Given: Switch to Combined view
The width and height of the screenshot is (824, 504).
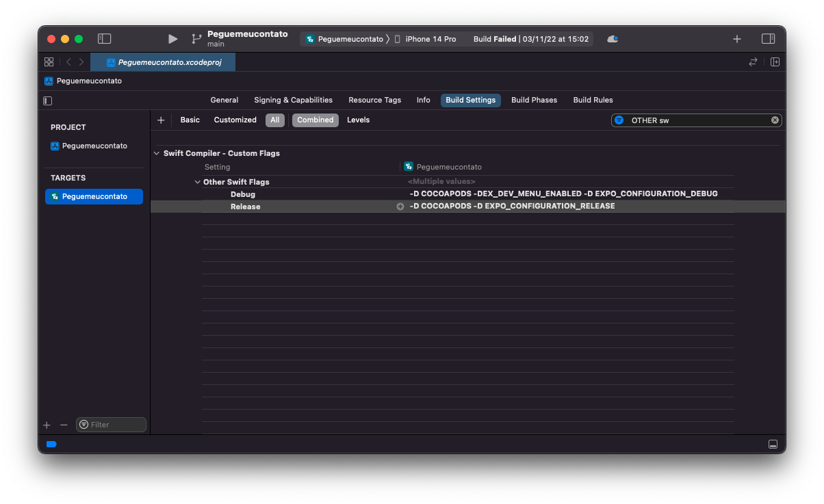Looking at the screenshot, I should tap(316, 120).
